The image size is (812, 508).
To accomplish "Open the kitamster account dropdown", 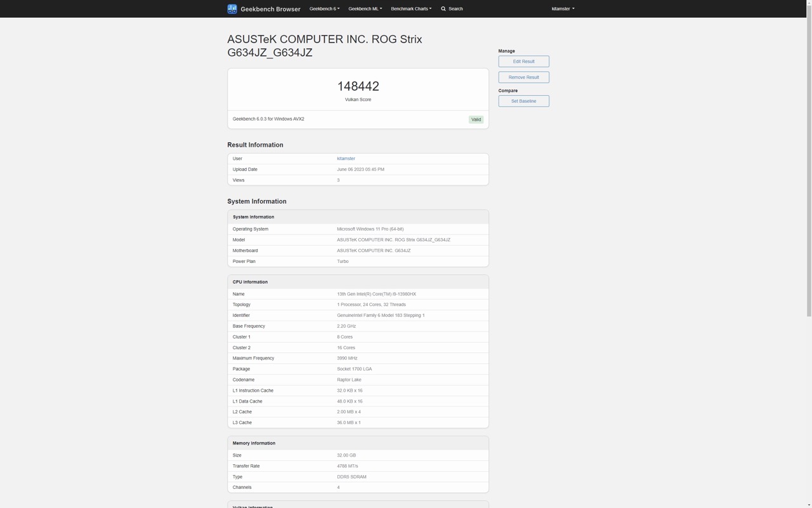I will 563,9.
